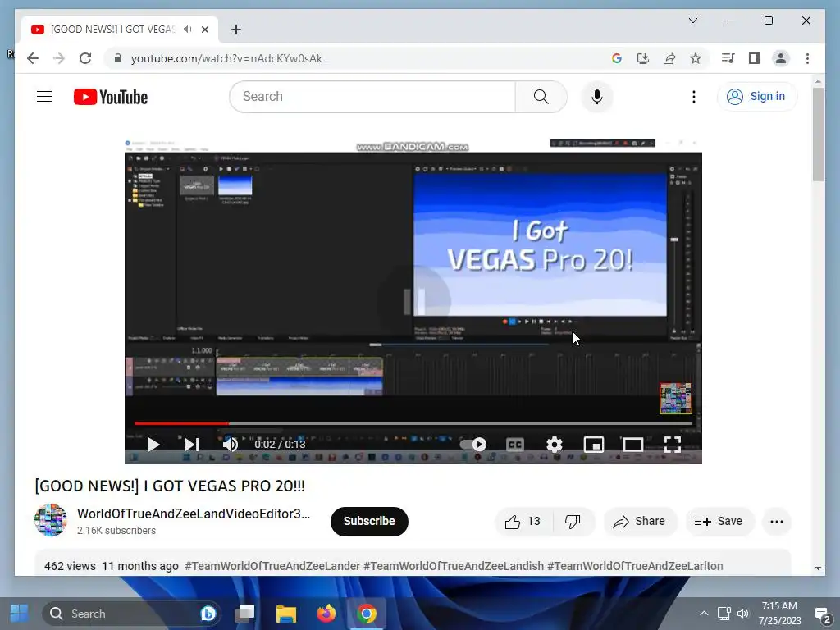Open #TeamWorldOfTrueAndZeeLander hashtag
This screenshot has height=630, width=840.
click(x=272, y=566)
